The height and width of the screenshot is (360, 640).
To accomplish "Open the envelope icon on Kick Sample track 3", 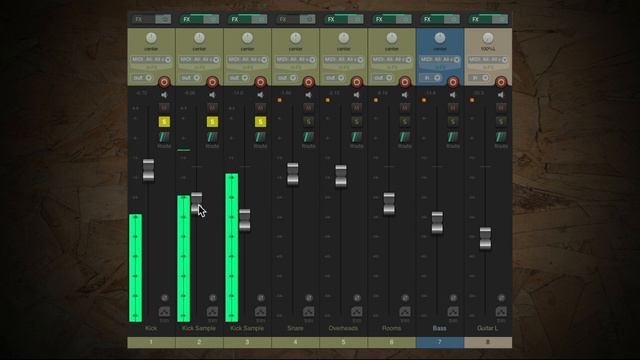I will [x=260, y=312].
